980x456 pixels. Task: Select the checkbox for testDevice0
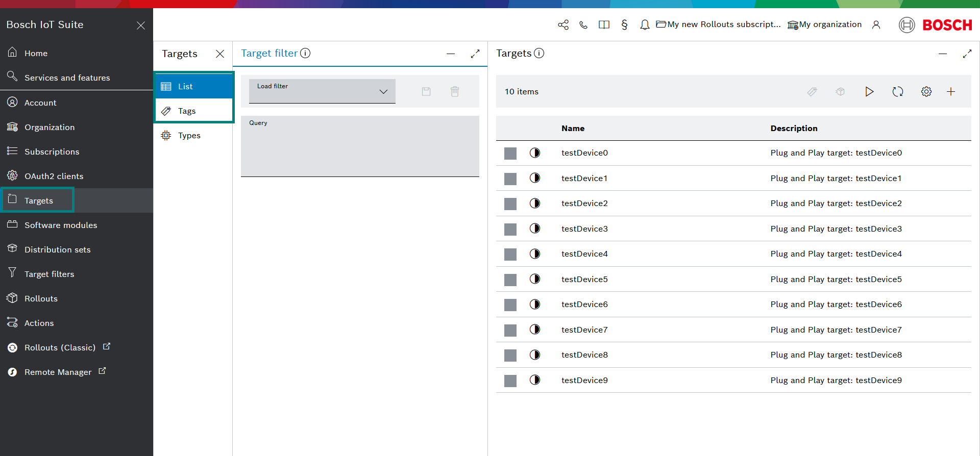point(510,154)
